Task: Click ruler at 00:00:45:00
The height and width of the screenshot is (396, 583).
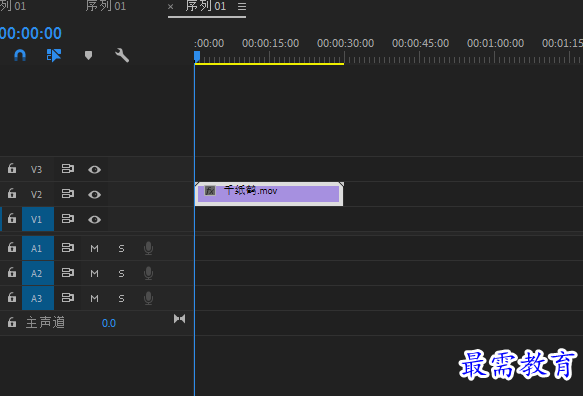Action: 421,44
